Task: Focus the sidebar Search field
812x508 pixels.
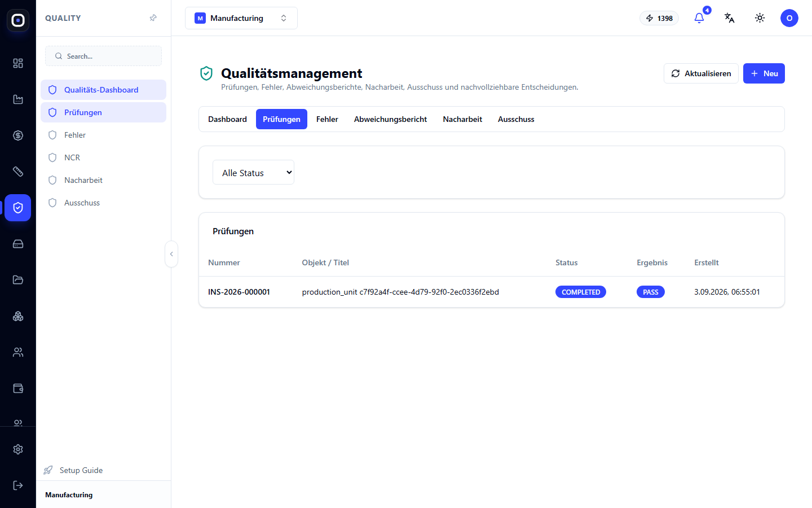Action: click(x=103, y=56)
